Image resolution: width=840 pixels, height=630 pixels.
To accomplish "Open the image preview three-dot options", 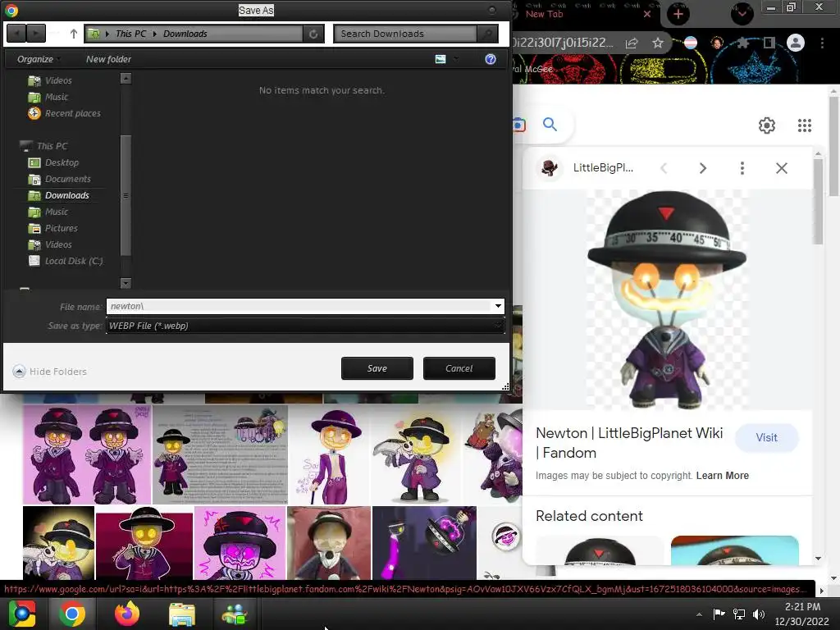I will [x=742, y=168].
